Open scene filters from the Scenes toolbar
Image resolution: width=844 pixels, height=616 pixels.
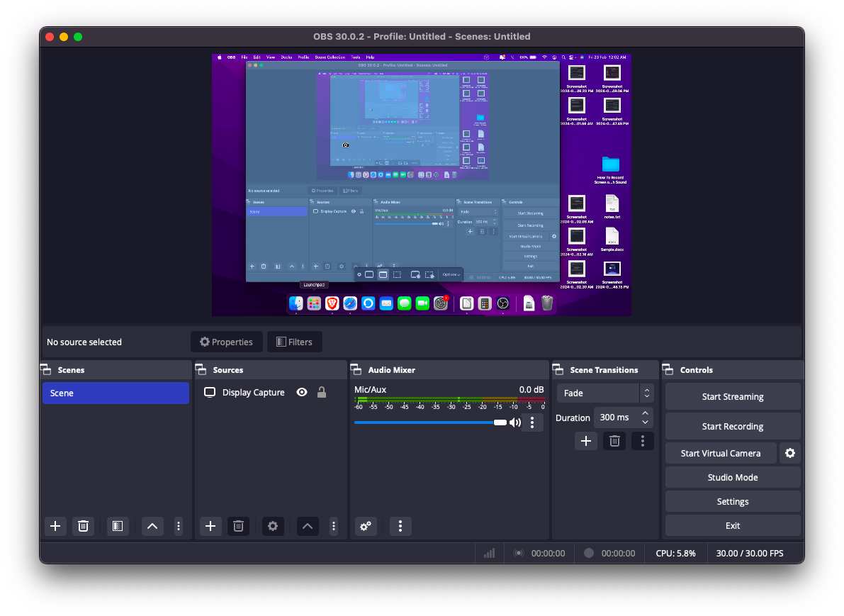pyautogui.click(x=118, y=526)
